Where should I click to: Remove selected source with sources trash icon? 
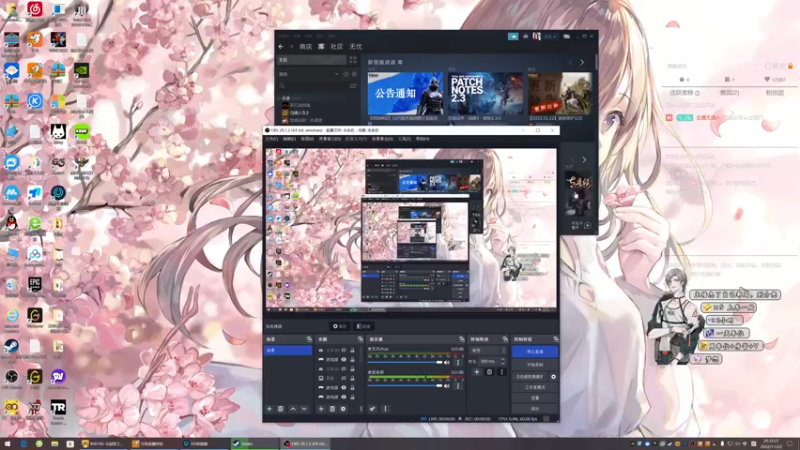point(332,409)
